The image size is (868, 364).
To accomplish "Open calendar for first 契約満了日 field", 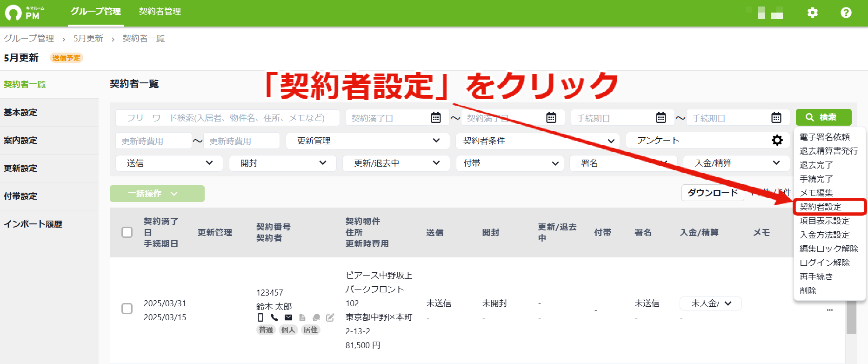I will pos(436,117).
